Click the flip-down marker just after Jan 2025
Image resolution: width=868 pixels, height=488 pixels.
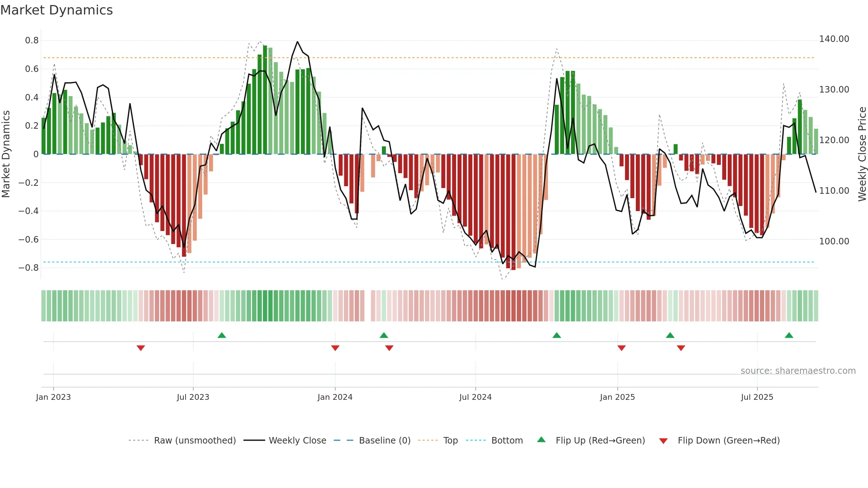click(622, 348)
